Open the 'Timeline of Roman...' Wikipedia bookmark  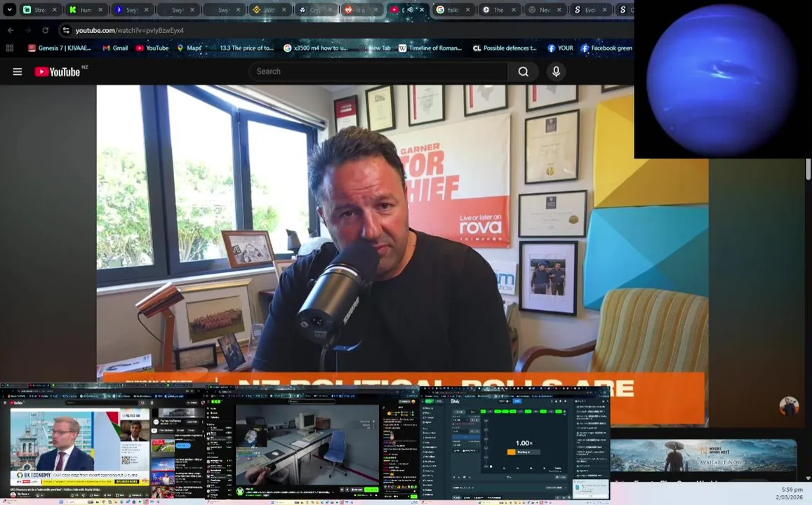click(x=430, y=48)
